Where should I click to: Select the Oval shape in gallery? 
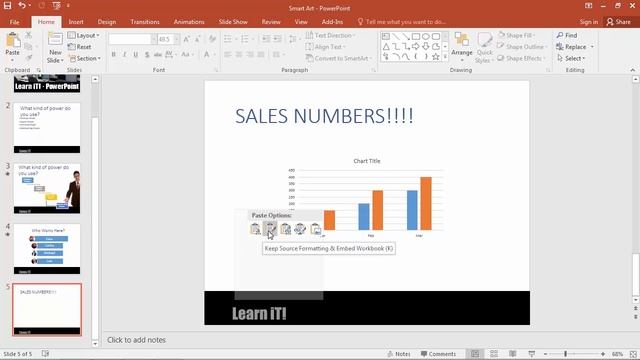[x=426, y=37]
